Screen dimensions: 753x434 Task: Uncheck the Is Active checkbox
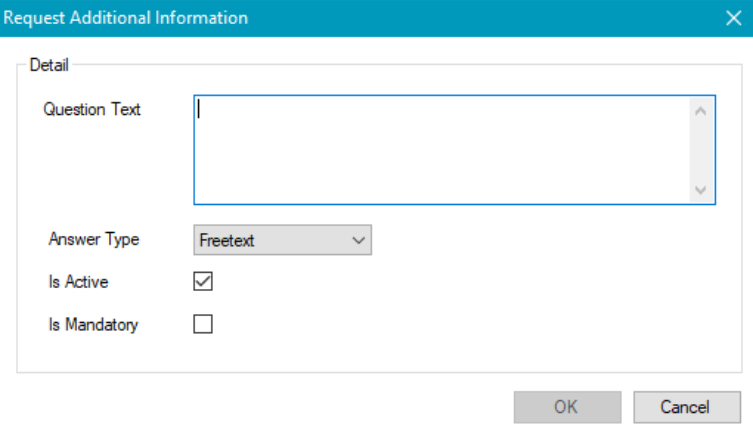[x=203, y=282]
